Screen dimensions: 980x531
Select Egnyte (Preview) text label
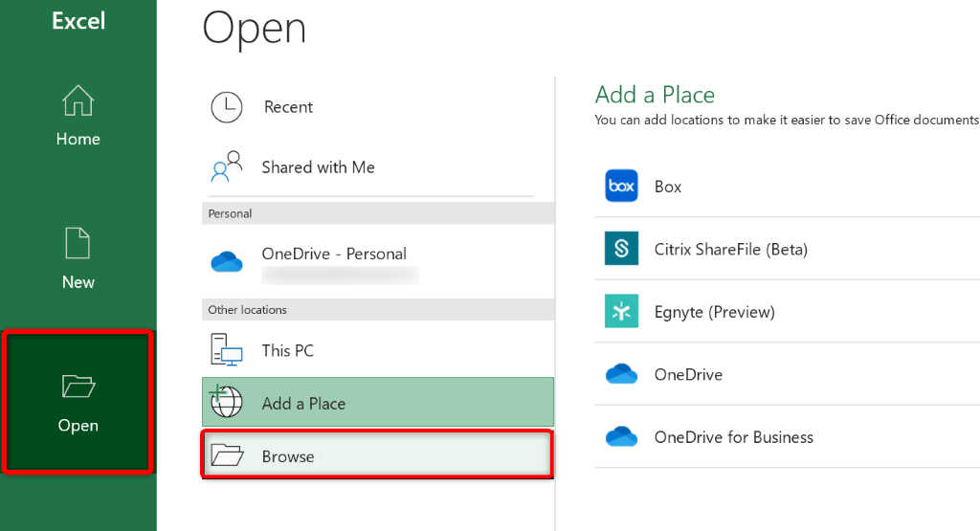point(714,312)
